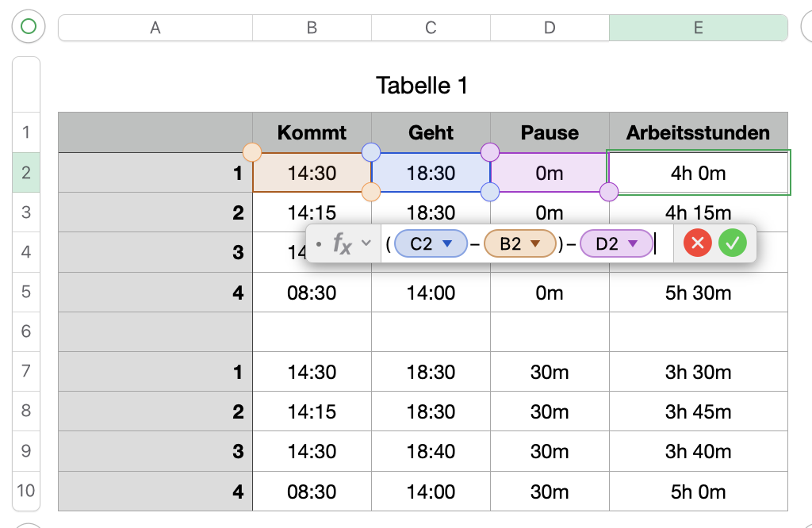The width and height of the screenshot is (812, 528).
Task: Click the orange selection handle of cell B2
Action: click(252, 152)
